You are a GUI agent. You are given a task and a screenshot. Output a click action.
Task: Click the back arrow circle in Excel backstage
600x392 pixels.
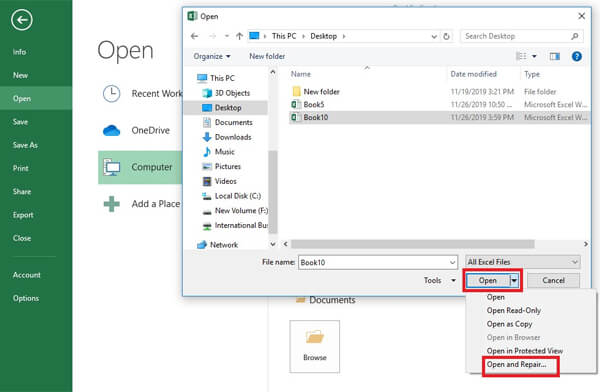(21, 20)
